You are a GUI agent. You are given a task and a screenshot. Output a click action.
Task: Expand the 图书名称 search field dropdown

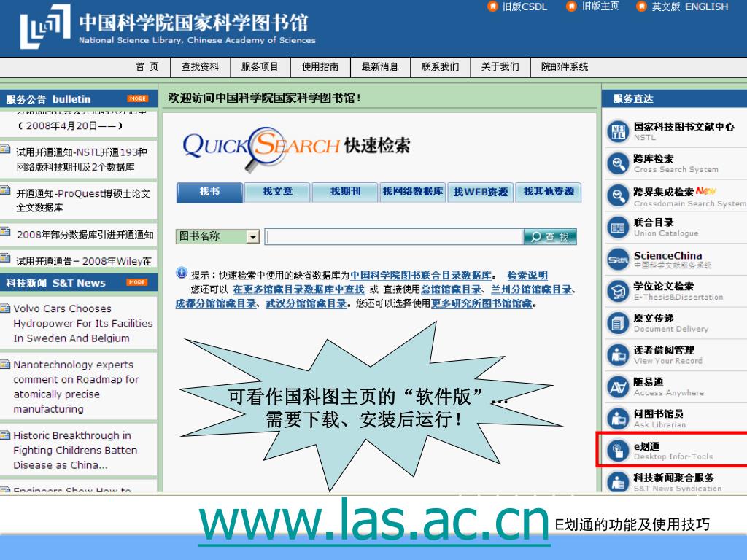(253, 237)
